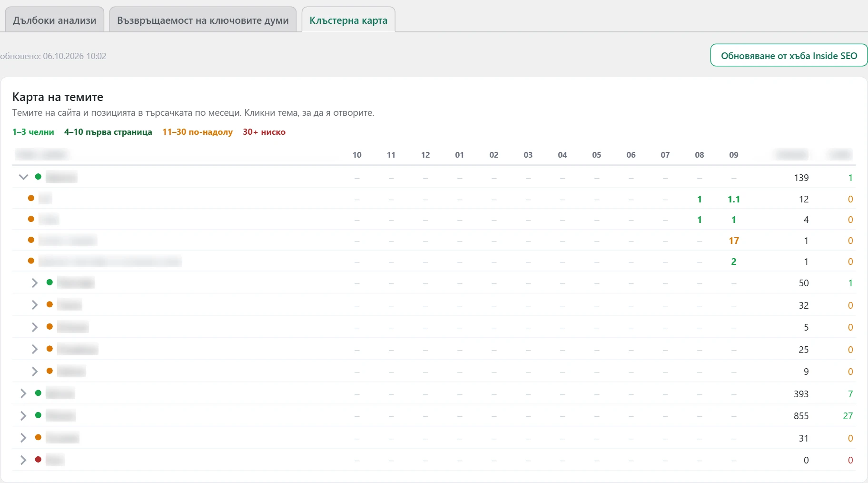Click the 1–3 челни legend label

pyautogui.click(x=33, y=132)
